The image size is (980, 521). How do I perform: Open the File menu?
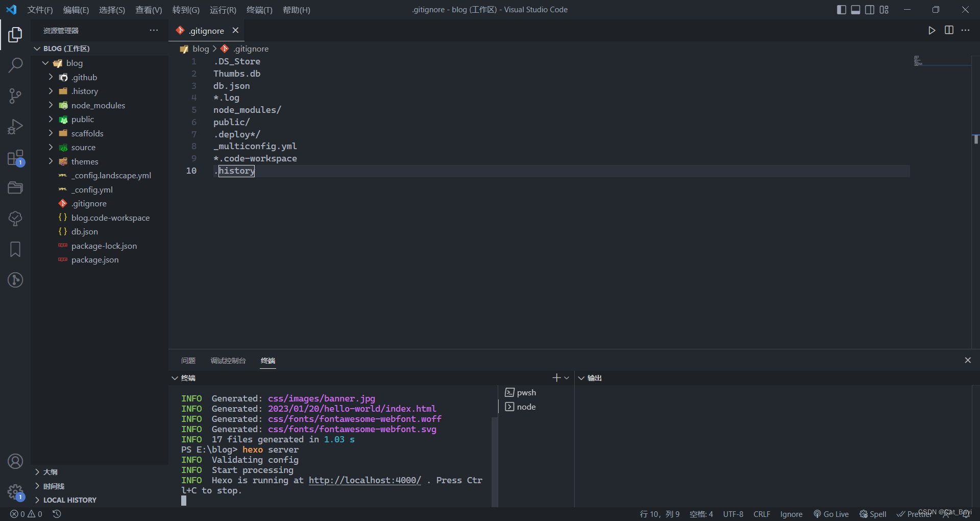40,10
